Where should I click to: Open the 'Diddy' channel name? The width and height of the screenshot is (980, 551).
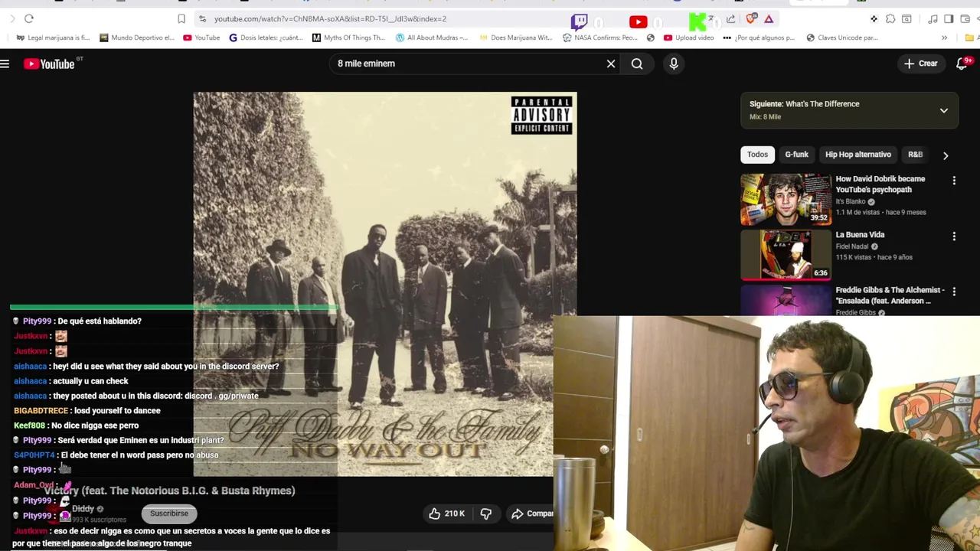(83, 509)
